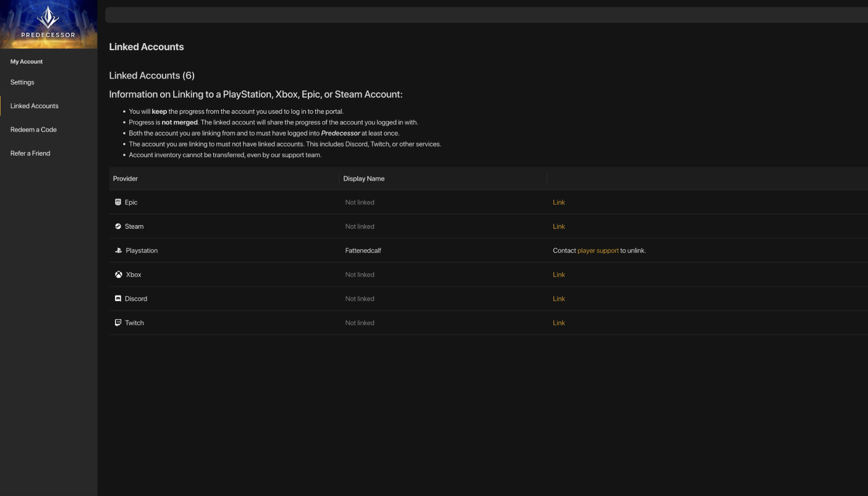Open player support to unlink PlayStation
The image size is (868, 496).
point(597,250)
